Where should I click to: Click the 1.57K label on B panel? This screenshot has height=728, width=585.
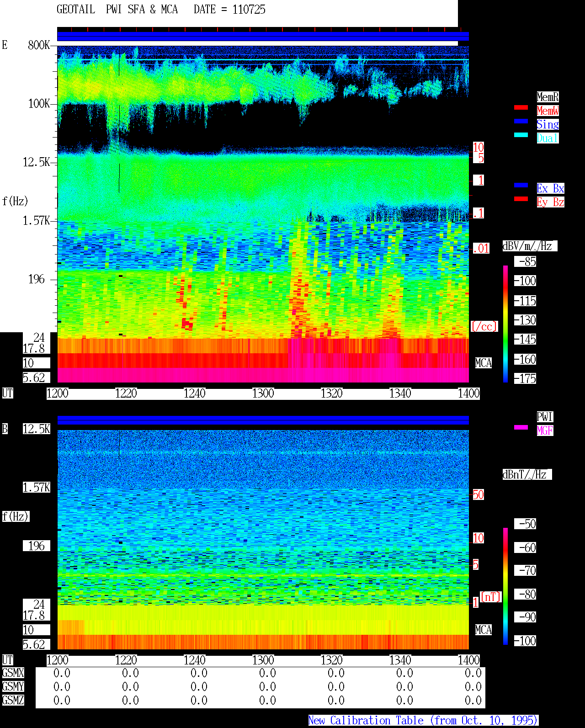point(37,487)
